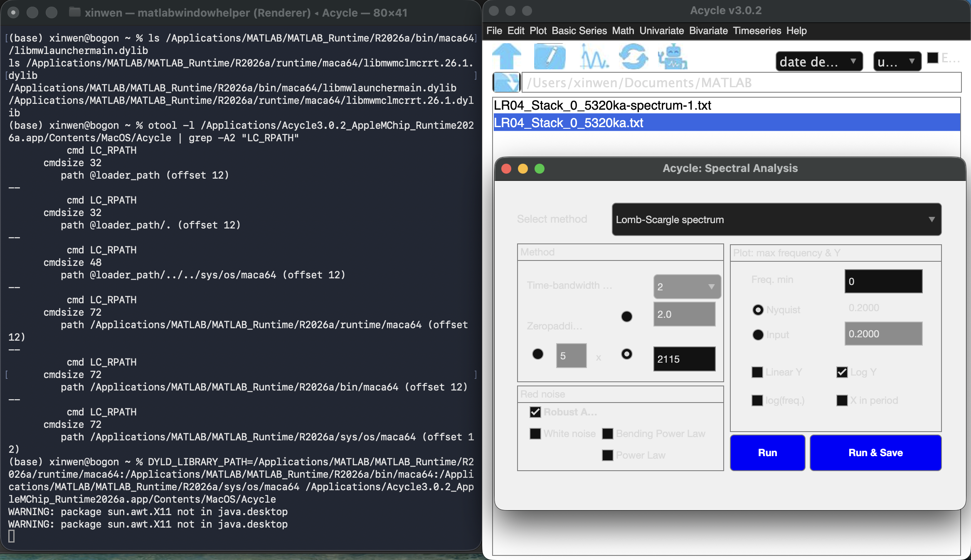Click the zeropadding field showing 2115

pyautogui.click(x=684, y=359)
